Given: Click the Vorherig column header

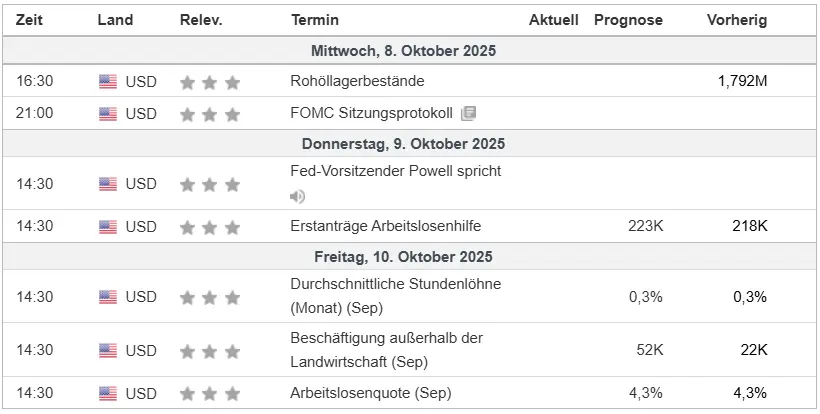Looking at the screenshot, I should click(x=737, y=20).
